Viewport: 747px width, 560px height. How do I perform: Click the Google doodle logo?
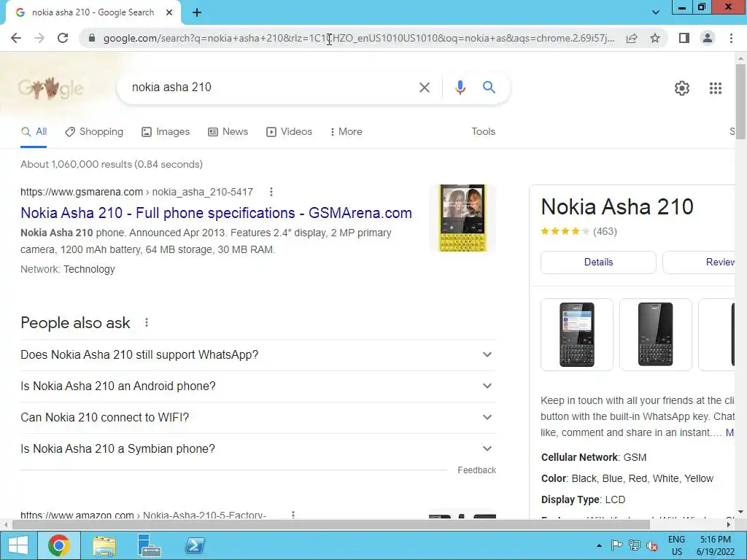point(50,88)
